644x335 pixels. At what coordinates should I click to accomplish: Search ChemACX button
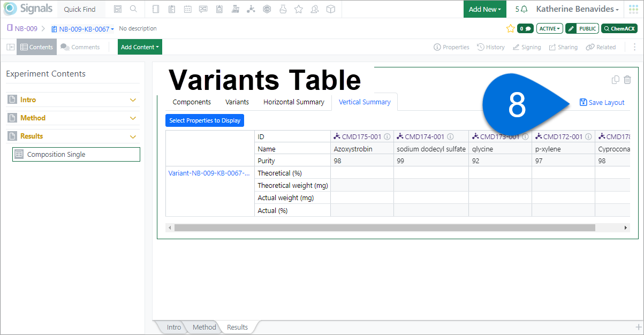point(619,28)
